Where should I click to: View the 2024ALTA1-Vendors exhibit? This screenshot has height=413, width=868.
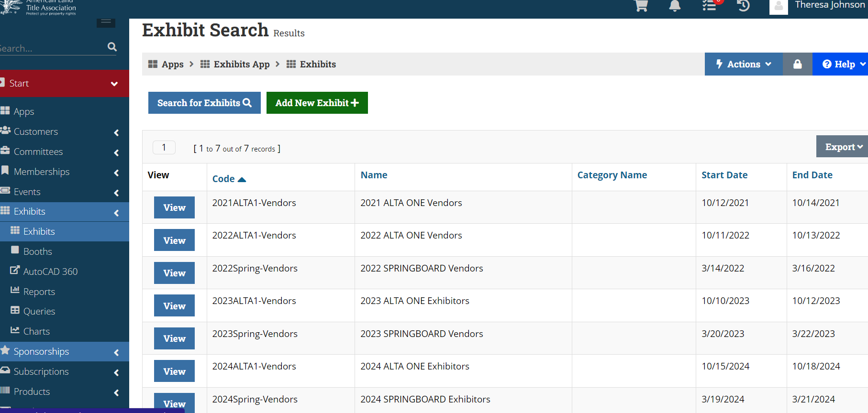(174, 371)
